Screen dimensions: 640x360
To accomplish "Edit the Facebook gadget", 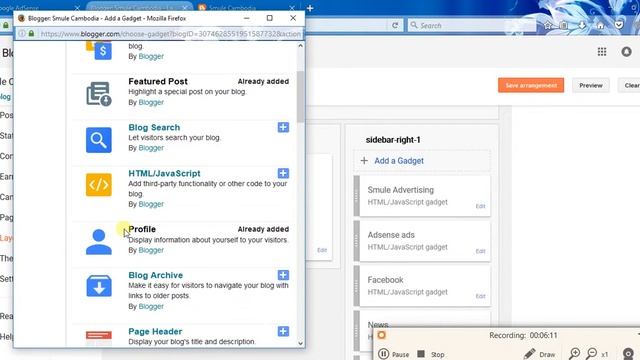I will tap(480, 296).
